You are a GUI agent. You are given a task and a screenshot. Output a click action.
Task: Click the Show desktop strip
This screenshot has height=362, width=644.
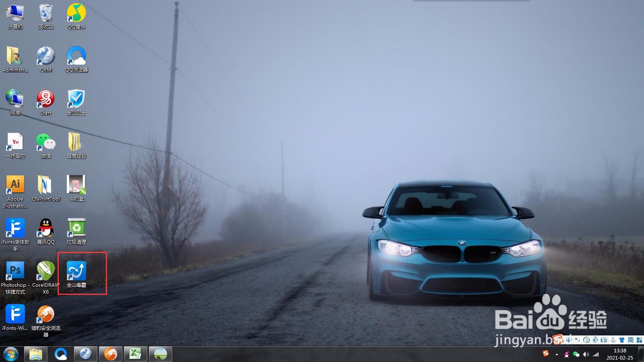[641, 354]
